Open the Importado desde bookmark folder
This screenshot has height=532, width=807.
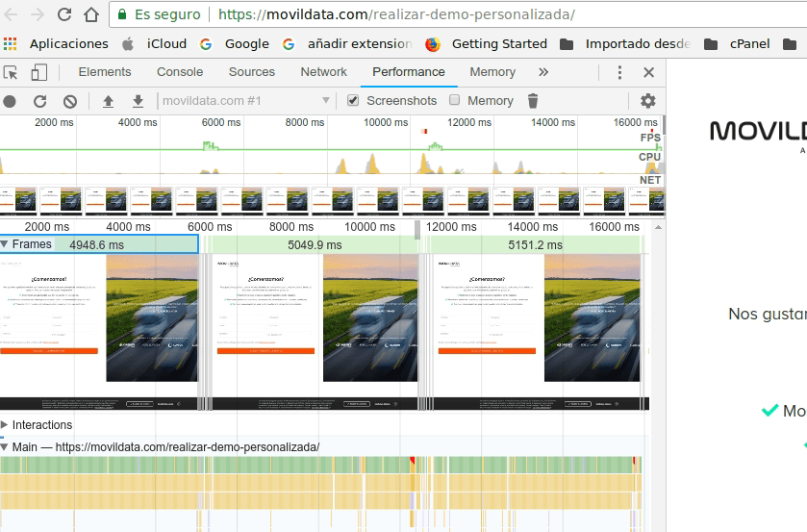(x=625, y=44)
